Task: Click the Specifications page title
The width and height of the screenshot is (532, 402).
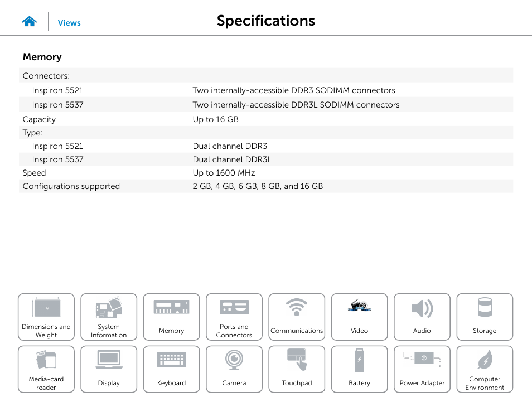Action: (x=266, y=21)
